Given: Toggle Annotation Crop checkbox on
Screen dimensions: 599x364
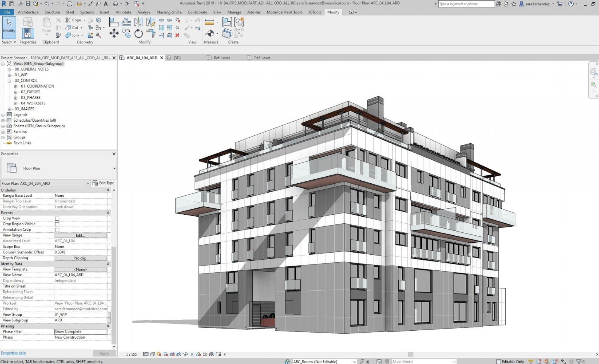Looking at the screenshot, I should [x=57, y=230].
